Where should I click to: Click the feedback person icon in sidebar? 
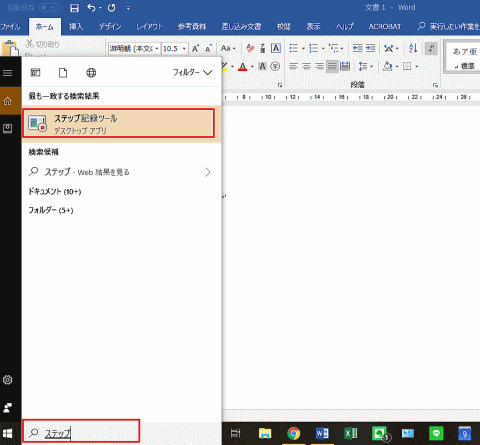click(8, 407)
